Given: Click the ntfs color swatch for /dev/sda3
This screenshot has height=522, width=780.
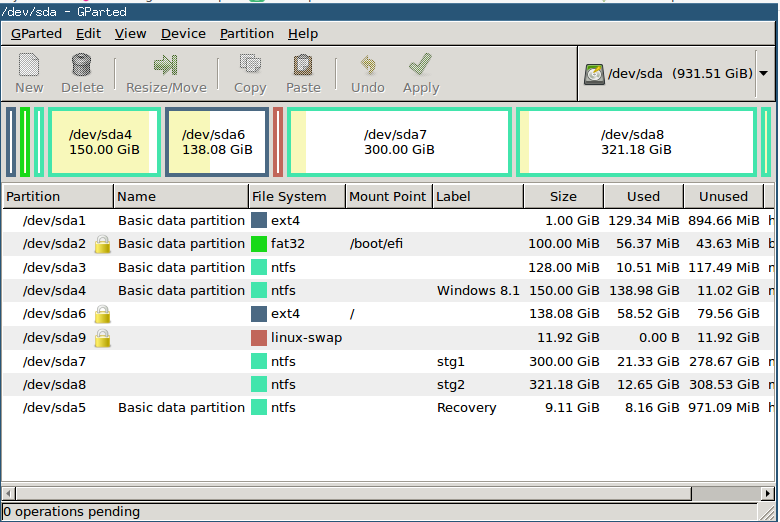Looking at the screenshot, I should pyautogui.click(x=259, y=268).
